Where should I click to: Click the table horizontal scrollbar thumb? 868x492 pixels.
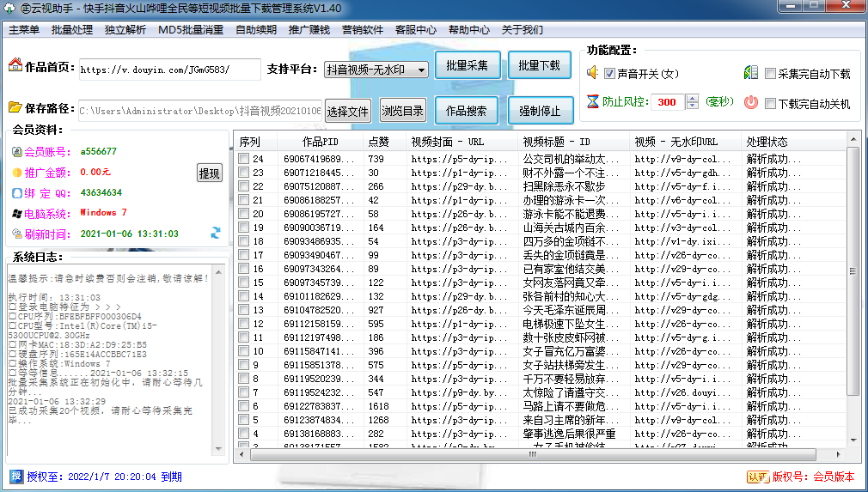tap(533, 454)
